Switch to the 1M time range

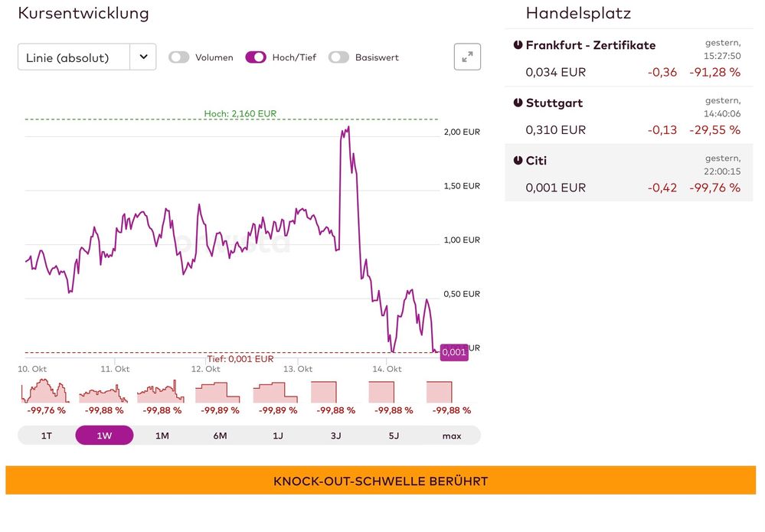click(162, 436)
